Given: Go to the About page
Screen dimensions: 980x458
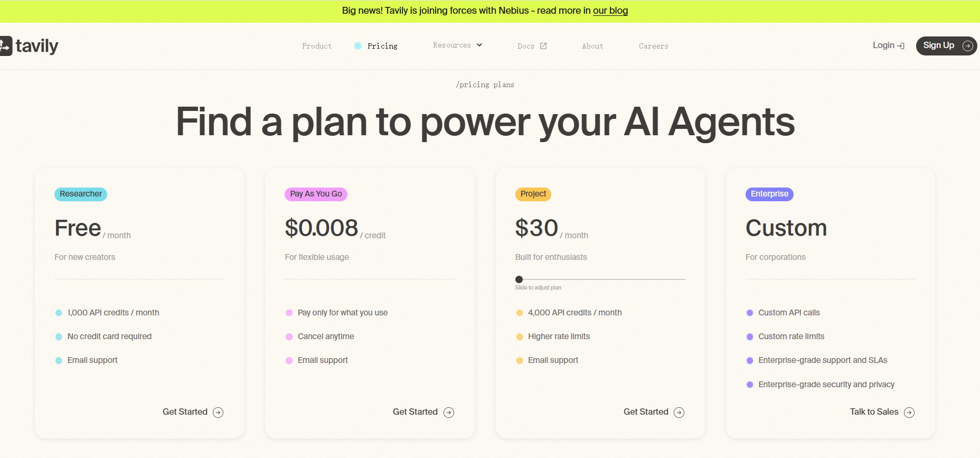Looking at the screenshot, I should [592, 46].
